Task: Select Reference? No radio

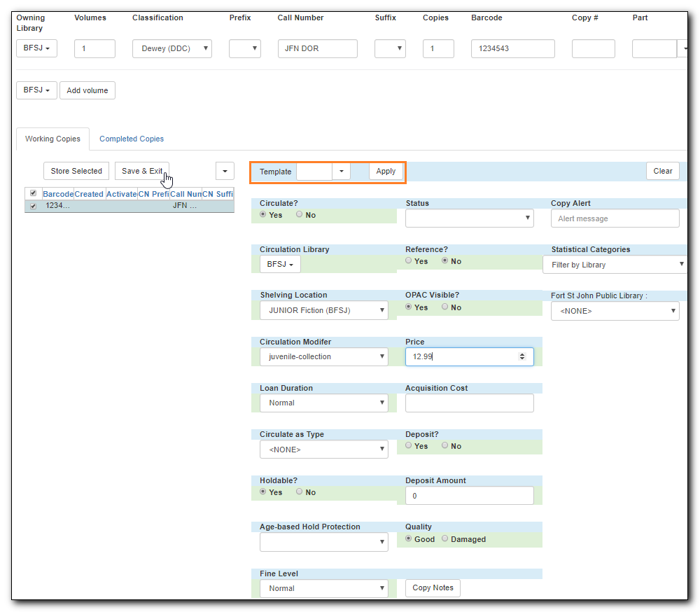Action: (445, 260)
